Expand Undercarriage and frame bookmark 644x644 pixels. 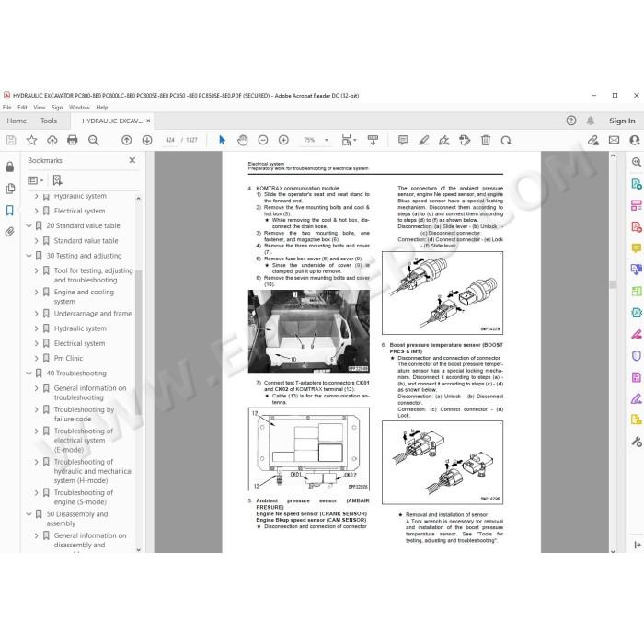36,314
